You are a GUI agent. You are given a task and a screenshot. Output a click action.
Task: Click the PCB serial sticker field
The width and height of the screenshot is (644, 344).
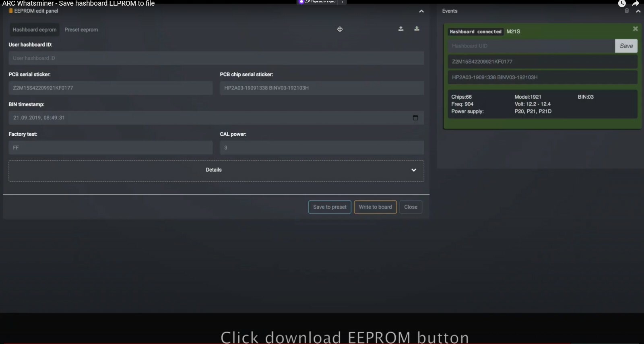tap(111, 88)
